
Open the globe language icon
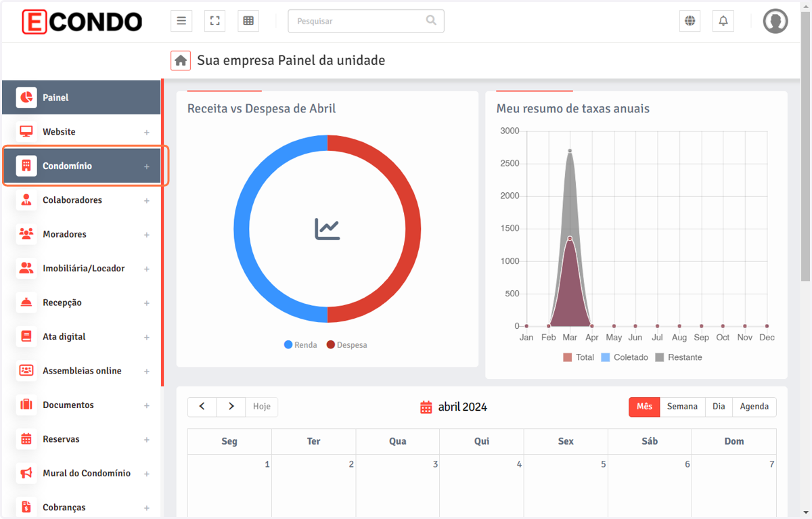point(690,21)
